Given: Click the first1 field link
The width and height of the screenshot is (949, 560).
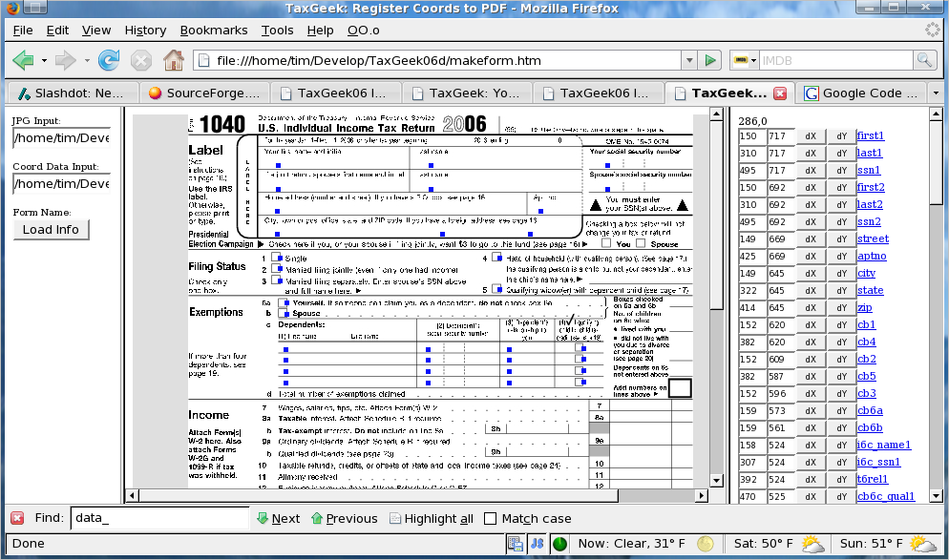Looking at the screenshot, I should [x=870, y=136].
